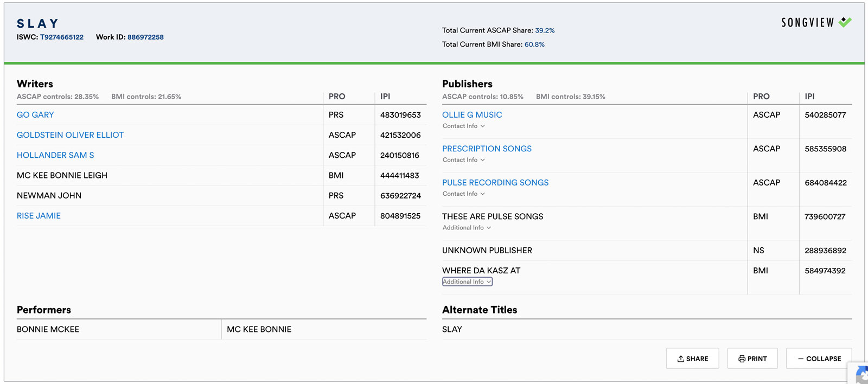Click Writers BMI controls 21.65% text
Image resolution: width=868 pixels, height=384 pixels.
click(146, 97)
